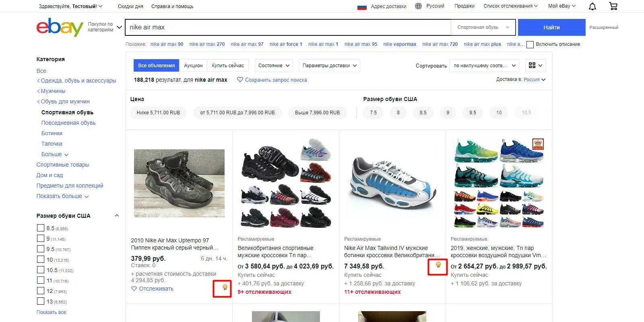The width and height of the screenshot is (644, 322).
Task: Expand the Больше shoe categories
Action: tap(55, 154)
